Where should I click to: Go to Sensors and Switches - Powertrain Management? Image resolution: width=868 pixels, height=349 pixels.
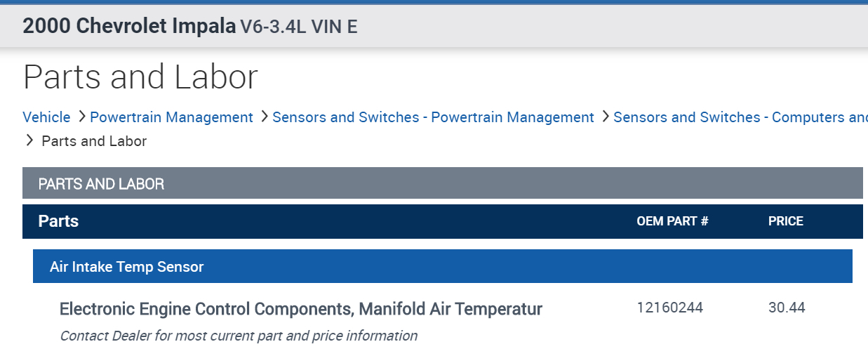(x=433, y=117)
